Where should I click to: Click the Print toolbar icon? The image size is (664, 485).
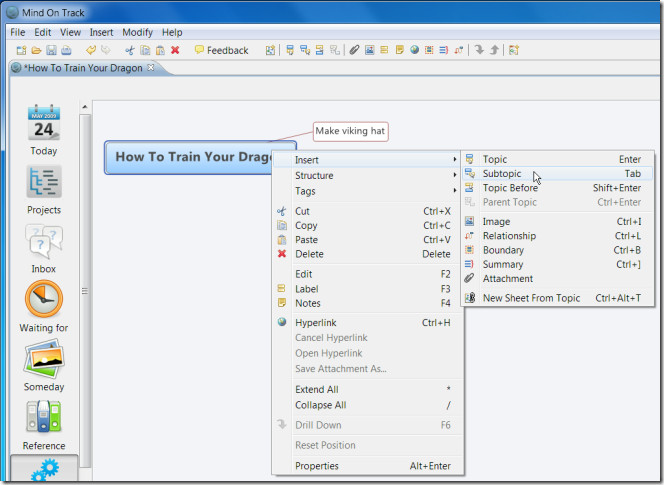pos(66,50)
